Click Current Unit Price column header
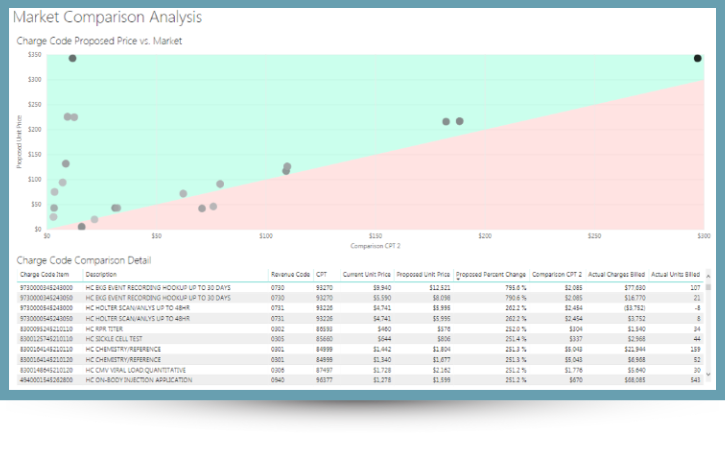 (x=366, y=274)
